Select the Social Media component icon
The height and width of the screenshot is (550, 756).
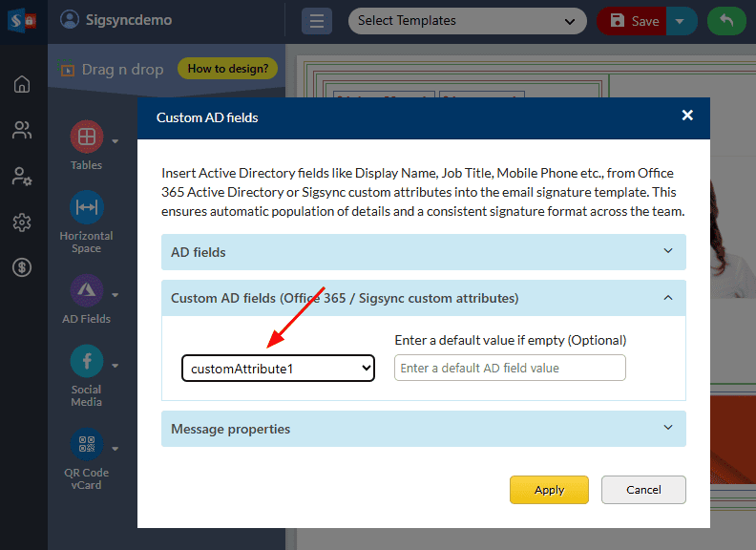pos(87,361)
